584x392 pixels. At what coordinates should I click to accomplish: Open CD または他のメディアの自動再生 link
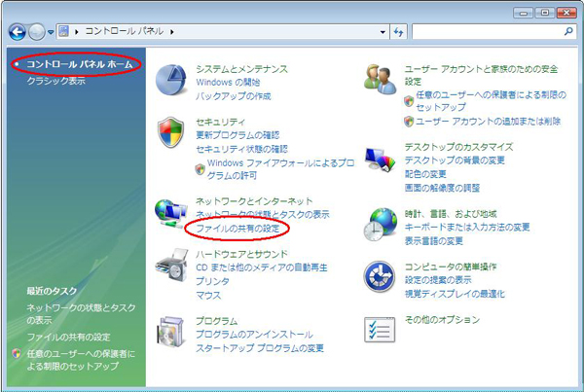(x=262, y=267)
